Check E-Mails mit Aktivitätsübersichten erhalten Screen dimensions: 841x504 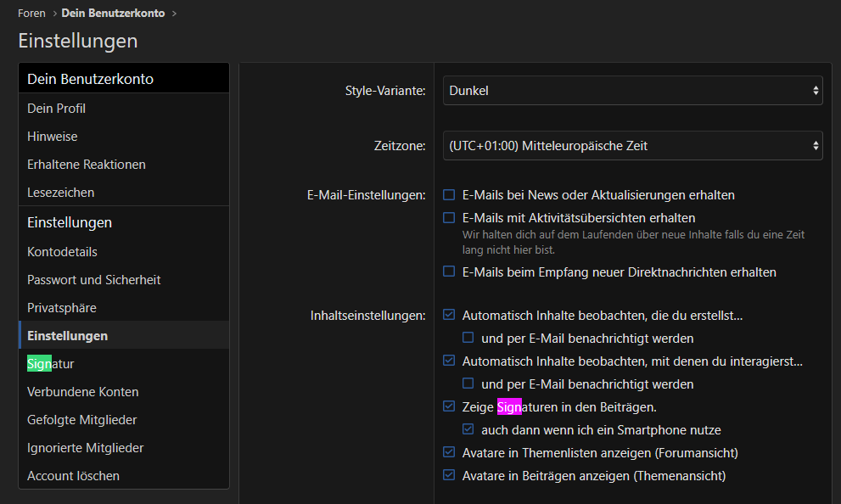click(450, 218)
